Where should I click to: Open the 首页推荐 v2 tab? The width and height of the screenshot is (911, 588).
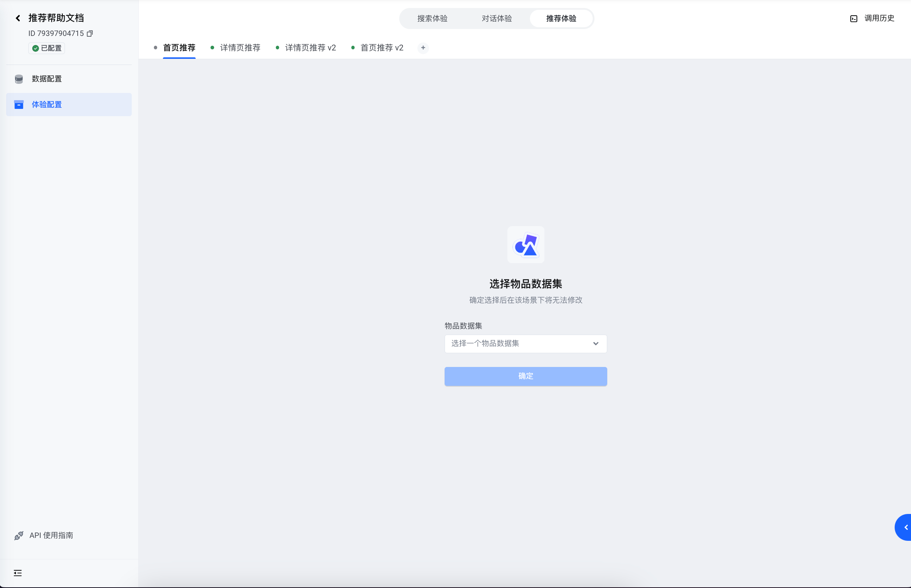(381, 48)
